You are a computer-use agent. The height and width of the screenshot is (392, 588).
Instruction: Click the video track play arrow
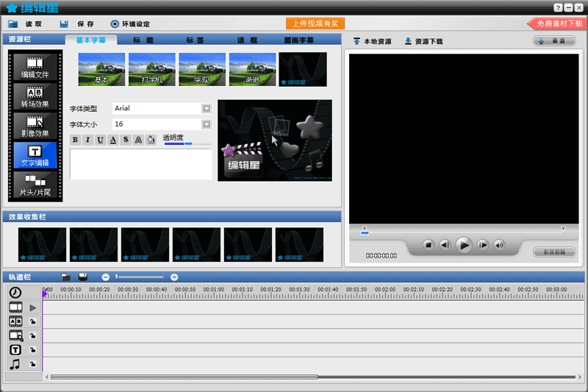[32, 307]
